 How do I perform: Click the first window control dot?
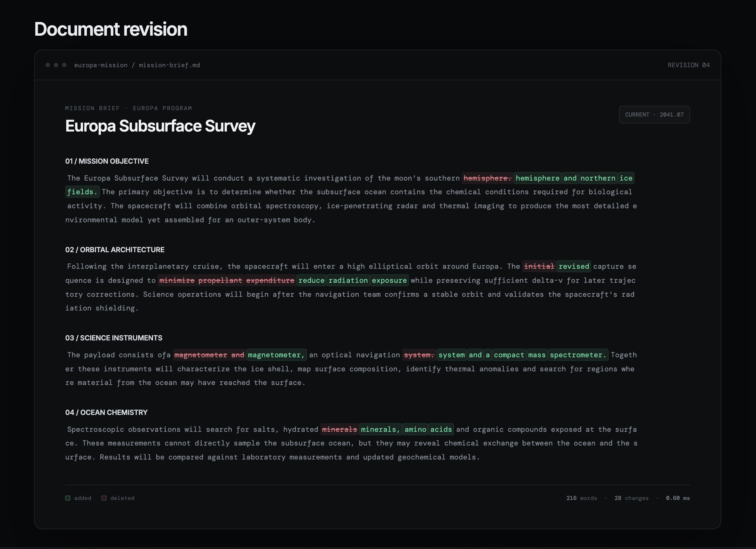coord(48,65)
